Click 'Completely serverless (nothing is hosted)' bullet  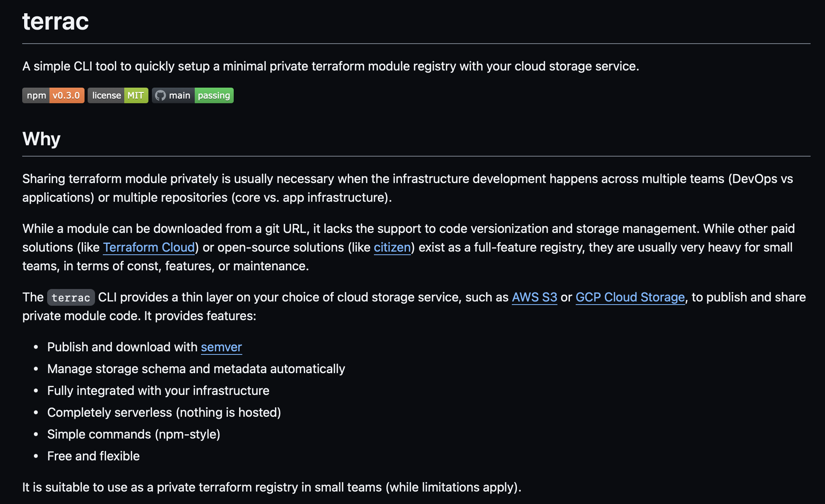click(x=164, y=412)
